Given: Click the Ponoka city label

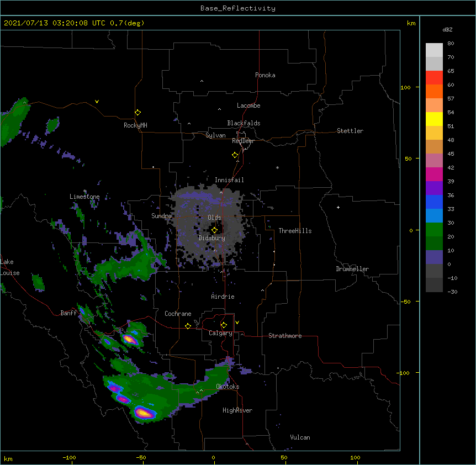Looking at the screenshot, I should [x=265, y=75].
